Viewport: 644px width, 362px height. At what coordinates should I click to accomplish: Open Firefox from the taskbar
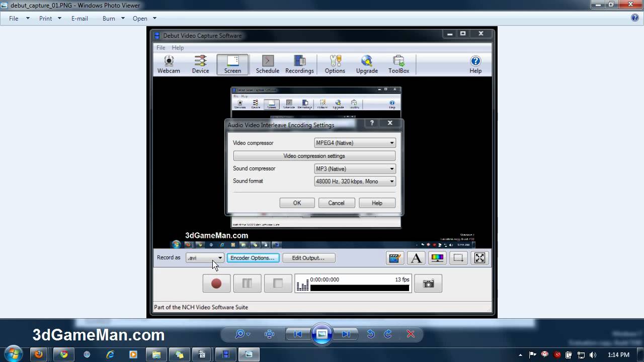pos(39,354)
